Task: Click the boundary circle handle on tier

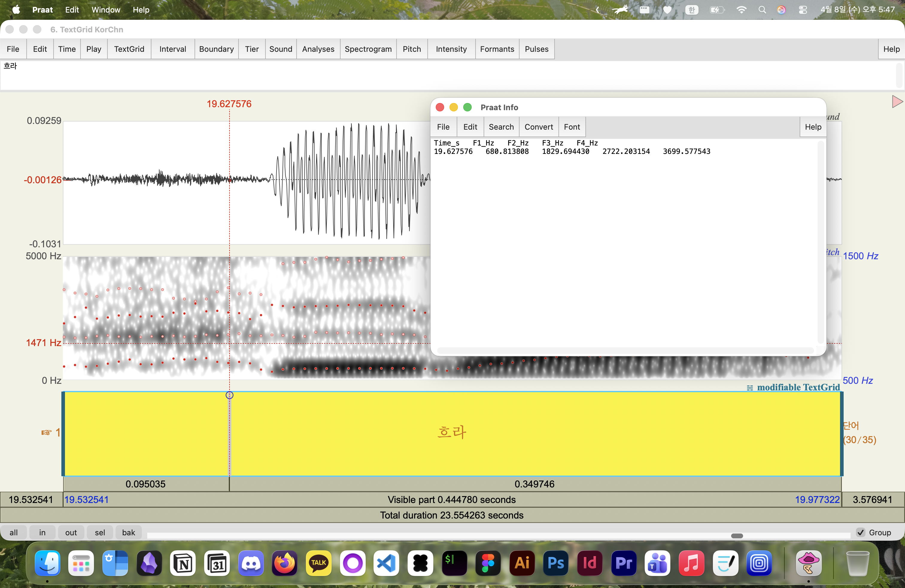Action: tap(229, 395)
